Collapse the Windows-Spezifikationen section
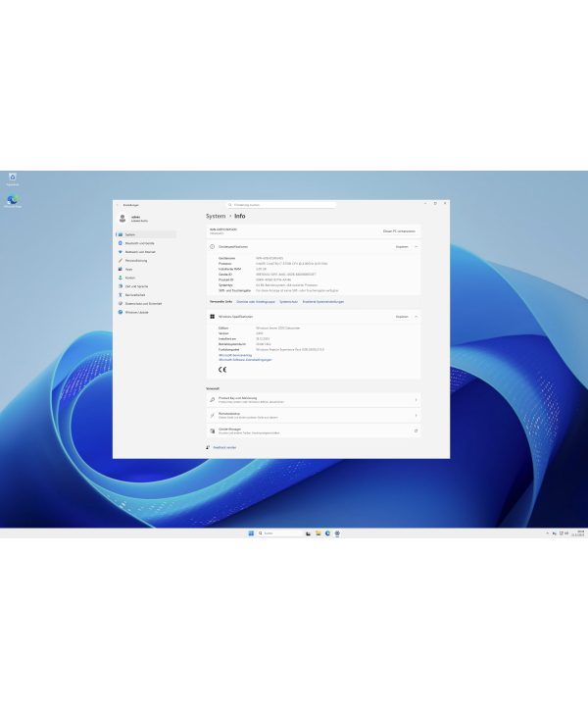Screen dimensions: 588x709 [416, 317]
